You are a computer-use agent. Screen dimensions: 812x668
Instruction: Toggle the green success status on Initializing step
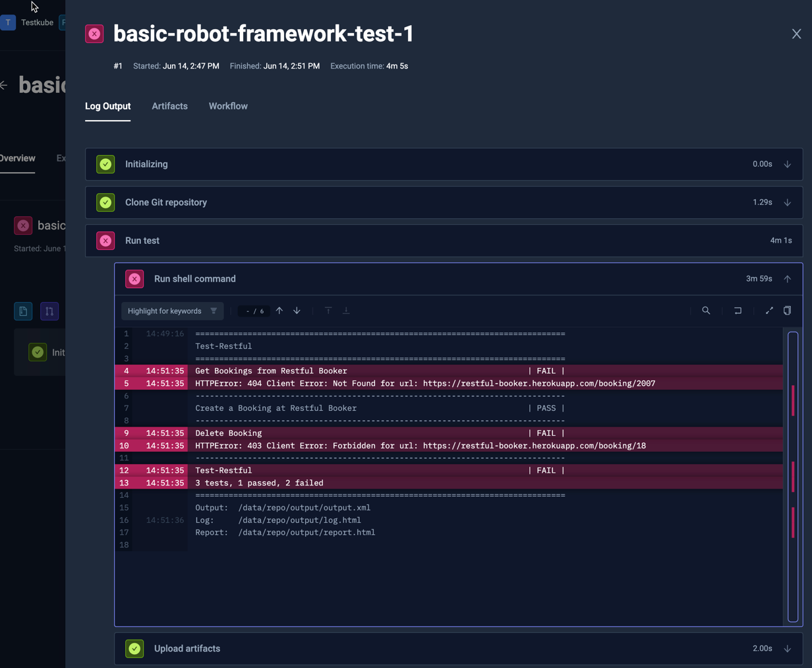point(105,164)
